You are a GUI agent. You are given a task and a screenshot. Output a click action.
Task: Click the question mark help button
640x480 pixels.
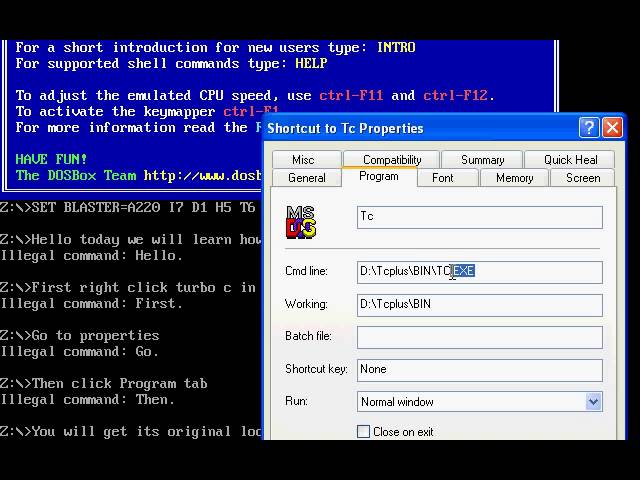tap(589, 128)
